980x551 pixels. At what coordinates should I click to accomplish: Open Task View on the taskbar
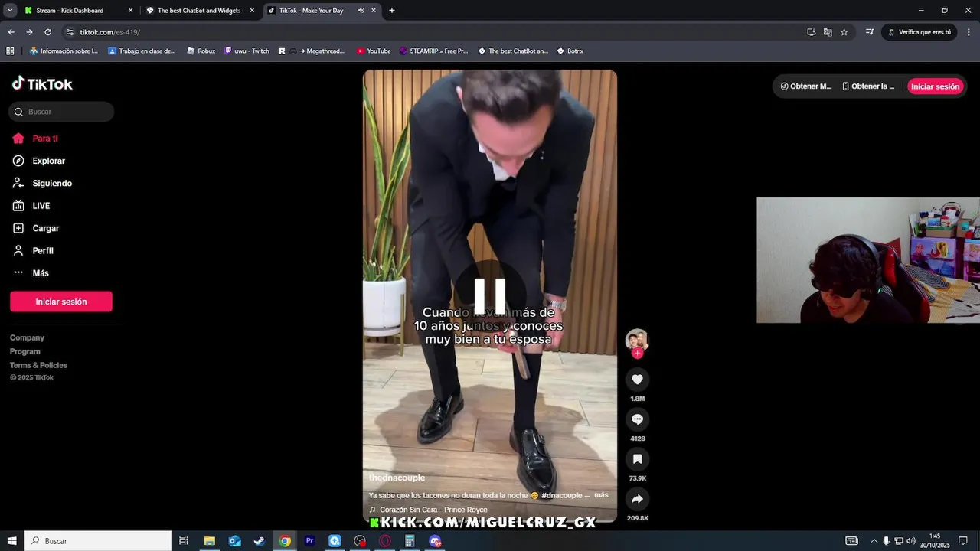point(184,541)
